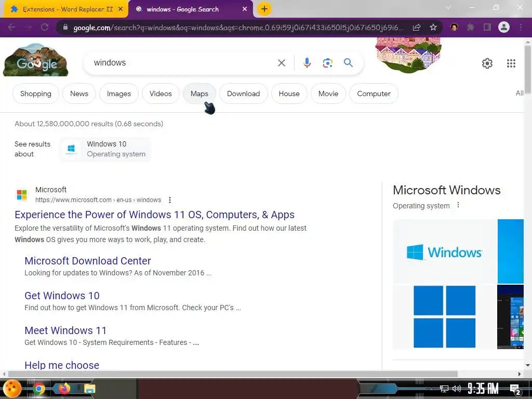Open the Windows logo thumbnail image
The height and width of the screenshot is (399, 532).
445,251
